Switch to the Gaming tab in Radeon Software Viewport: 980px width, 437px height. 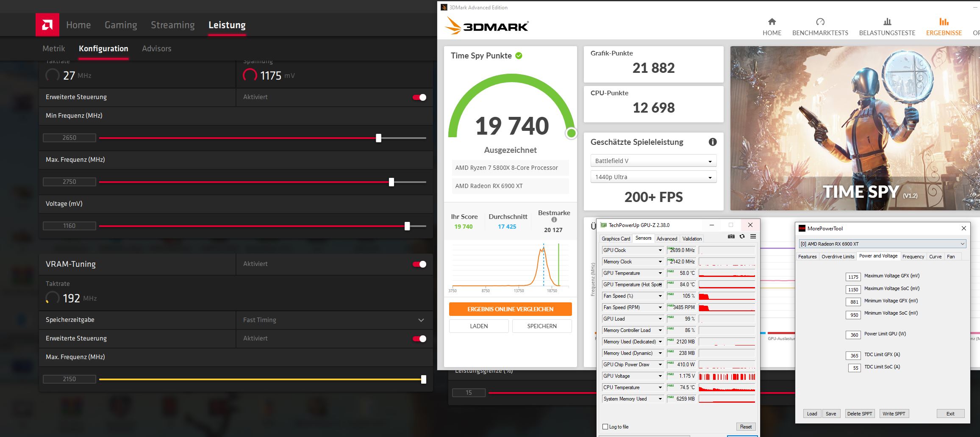pos(121,25)
